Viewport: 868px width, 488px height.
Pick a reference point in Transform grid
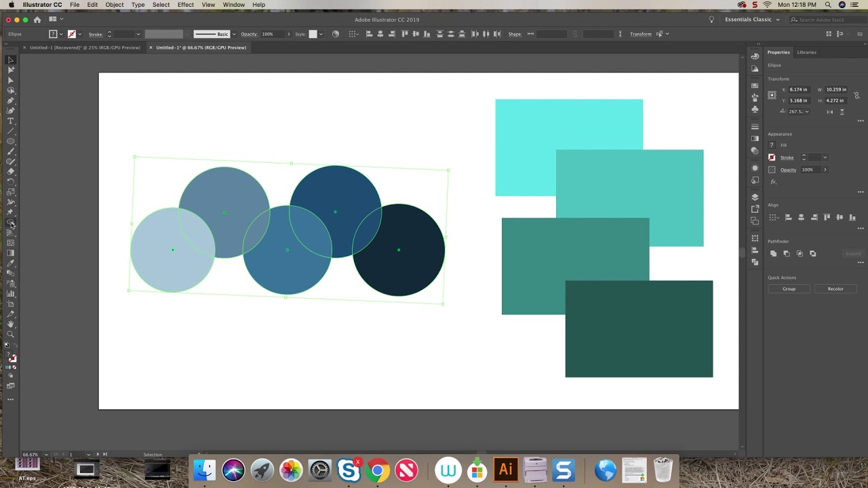772,95
